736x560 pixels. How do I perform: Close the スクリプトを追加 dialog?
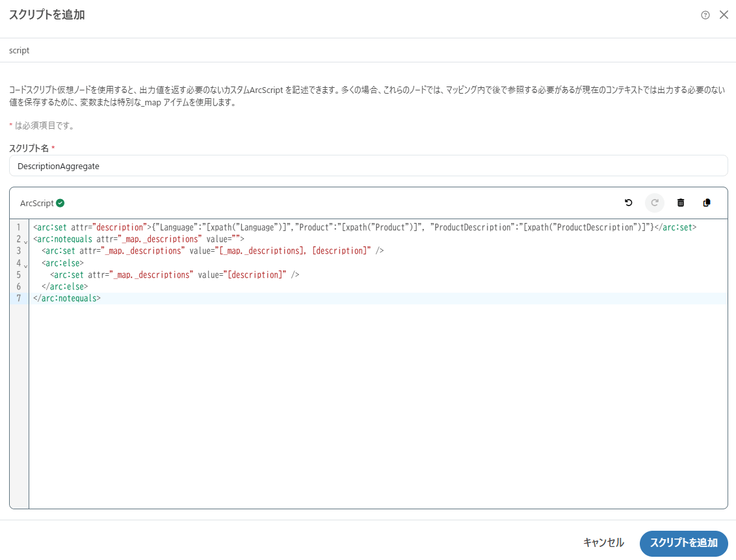724,15
